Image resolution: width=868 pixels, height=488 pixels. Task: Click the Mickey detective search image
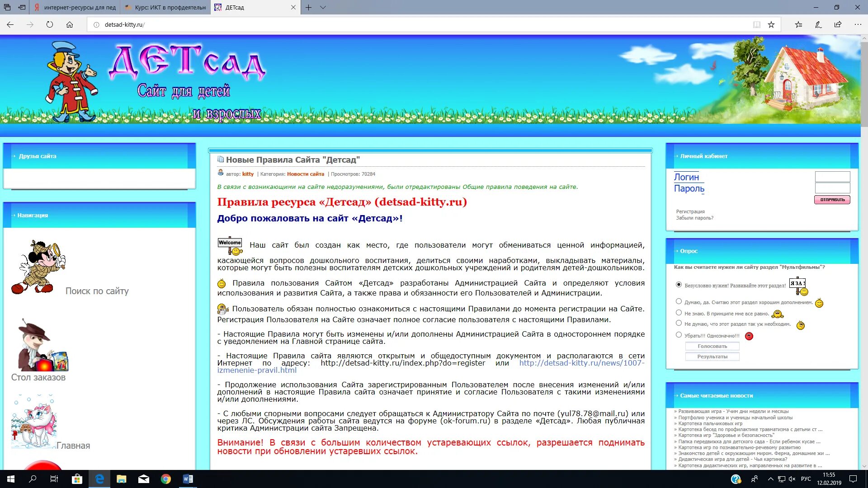pos(38,267)
